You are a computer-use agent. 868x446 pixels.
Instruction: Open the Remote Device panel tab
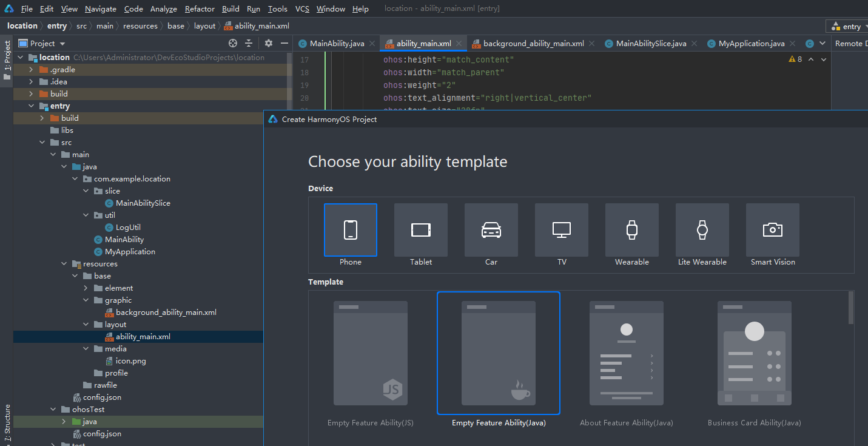(x=850, y=43)
